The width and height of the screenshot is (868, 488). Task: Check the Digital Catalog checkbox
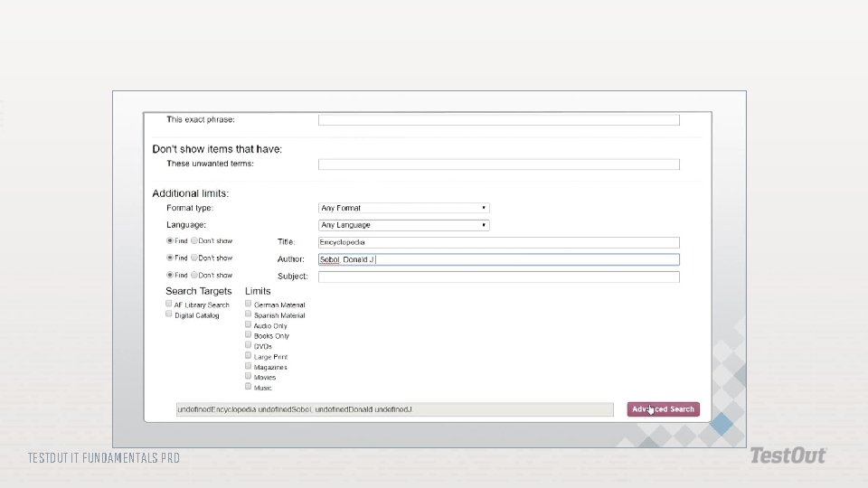pos(169,314)
